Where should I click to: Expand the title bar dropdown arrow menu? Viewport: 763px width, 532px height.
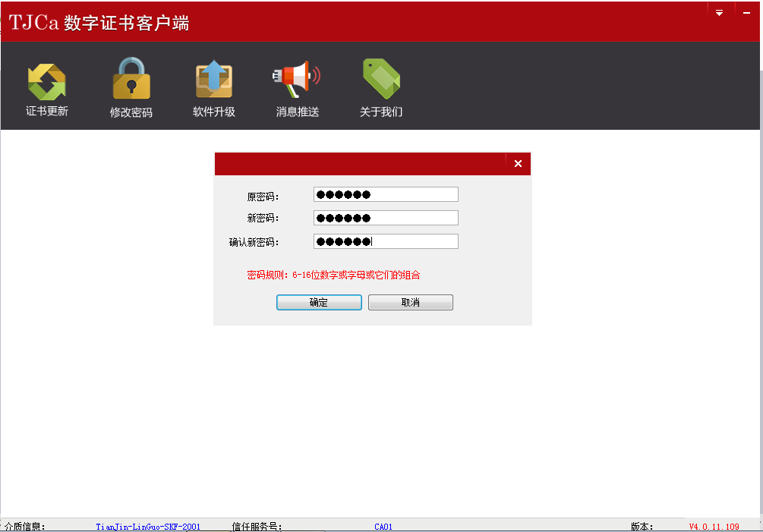720,13
